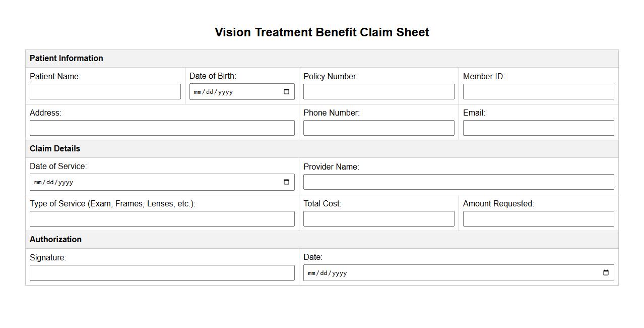Click the Amount Requested input
Viewport: 644px width, 328px height.
[538, 219]
